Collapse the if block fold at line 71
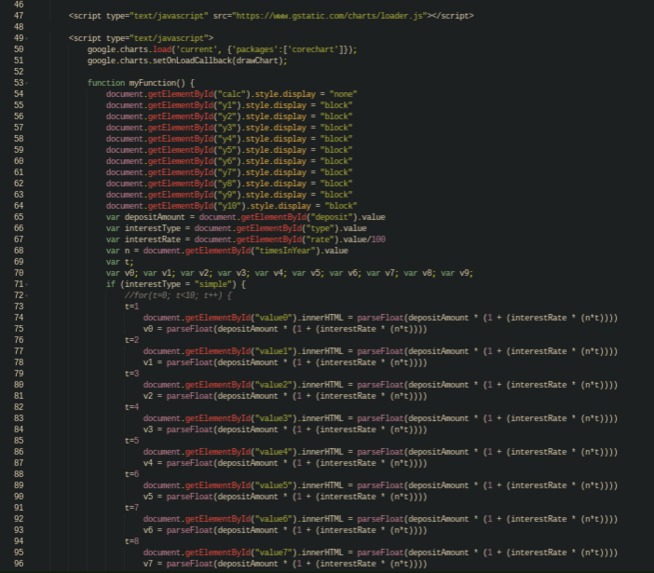The width and height of the screenshot is (654, 573). [27, 284]
